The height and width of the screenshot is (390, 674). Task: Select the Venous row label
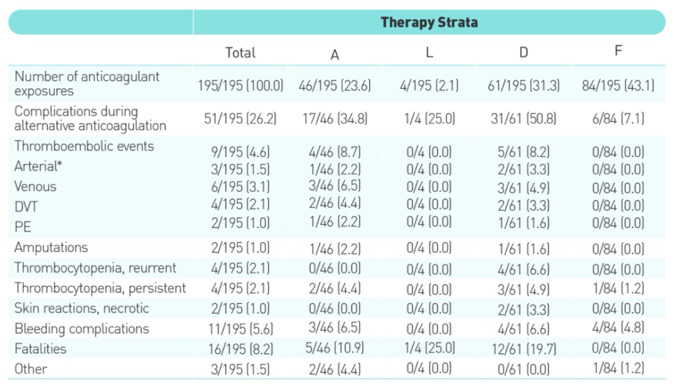[x=35, y=187]
